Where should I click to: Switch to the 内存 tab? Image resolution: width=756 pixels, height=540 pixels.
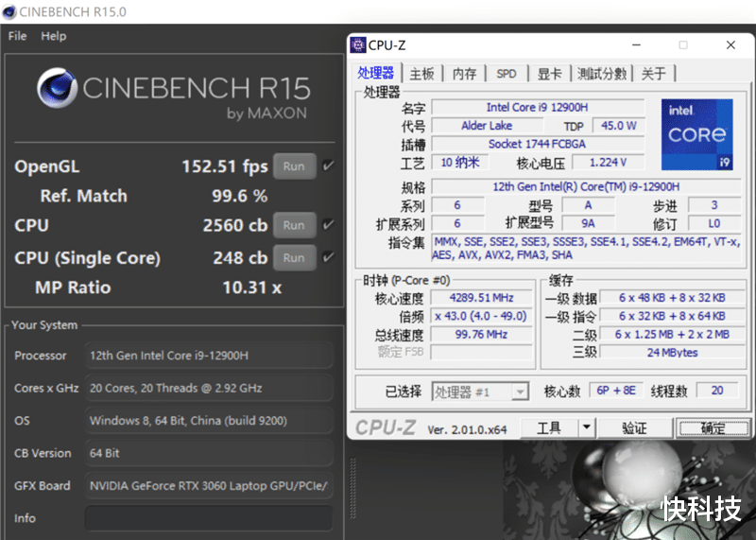click(464, 74)
